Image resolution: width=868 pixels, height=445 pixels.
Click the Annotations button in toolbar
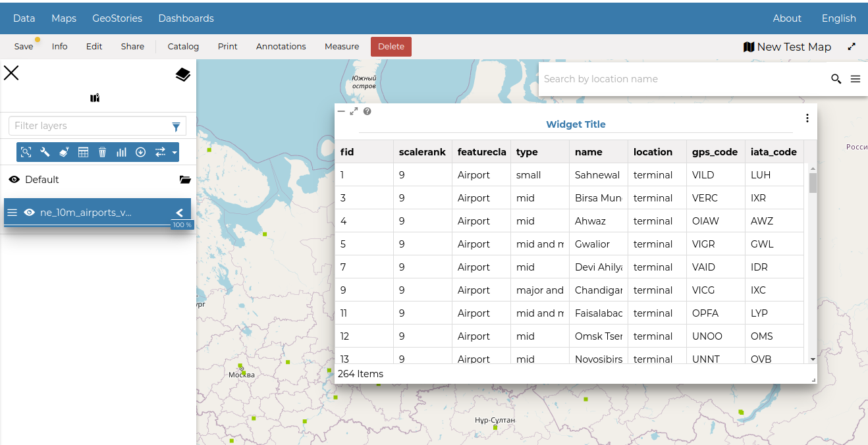click(x=281, y=47)
